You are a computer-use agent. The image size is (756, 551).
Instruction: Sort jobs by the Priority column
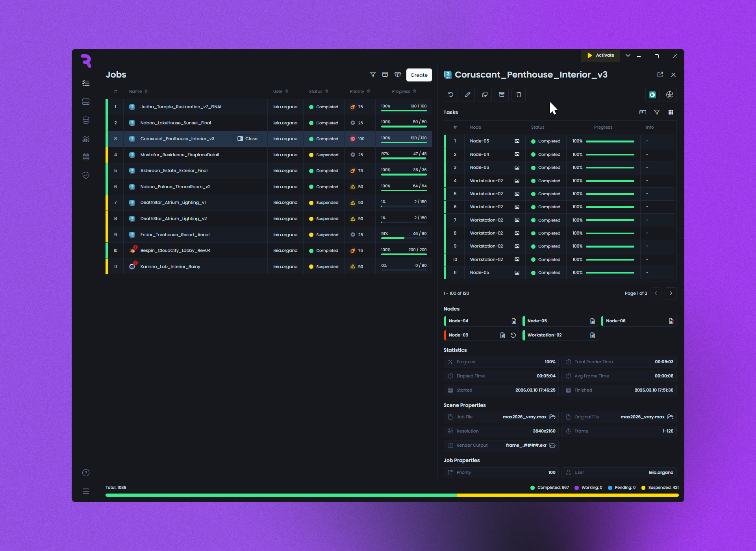point(360,91)
